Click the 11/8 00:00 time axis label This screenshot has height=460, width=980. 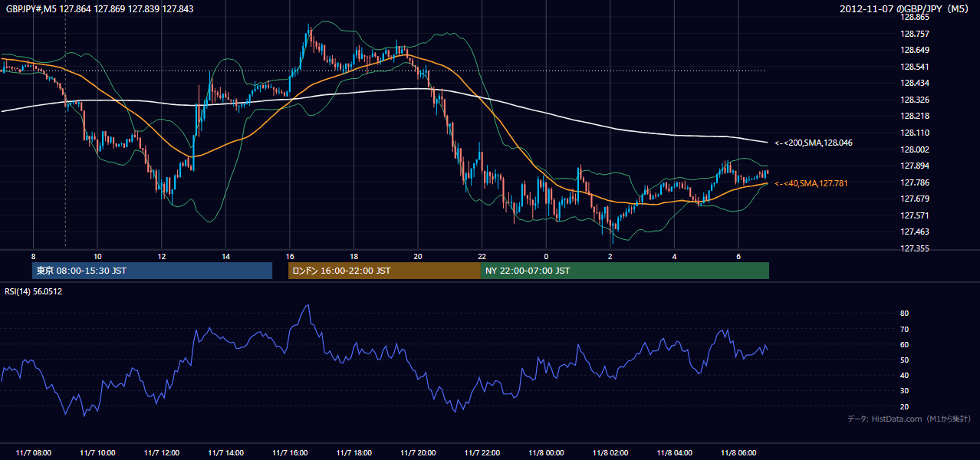tap(545, 453)
